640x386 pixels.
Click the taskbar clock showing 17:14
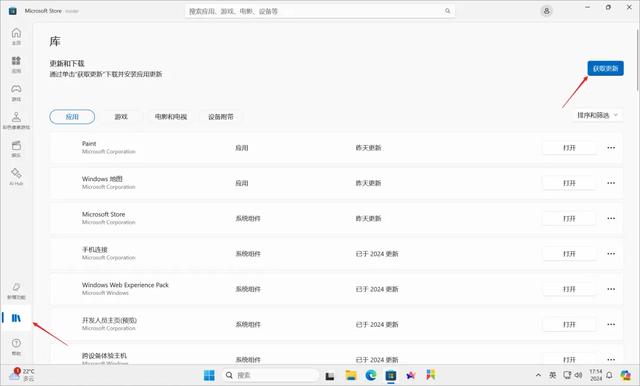[596, 375]
